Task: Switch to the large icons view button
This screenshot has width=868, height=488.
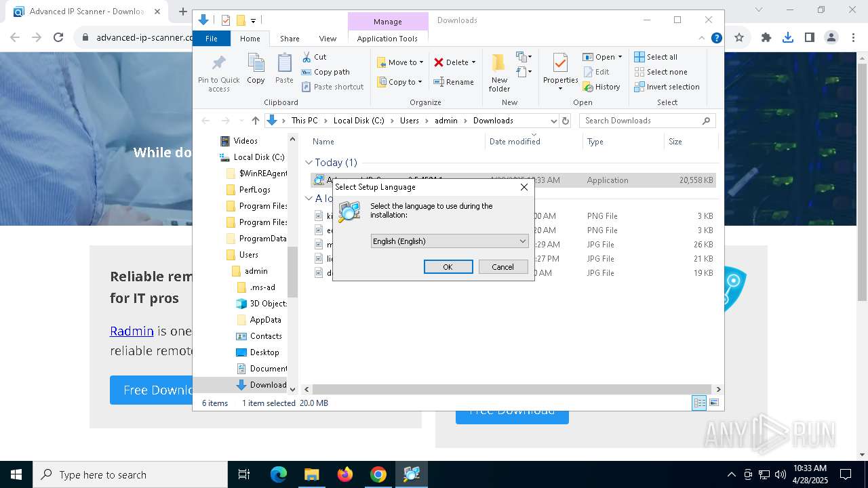Action: tap(713, 403)
